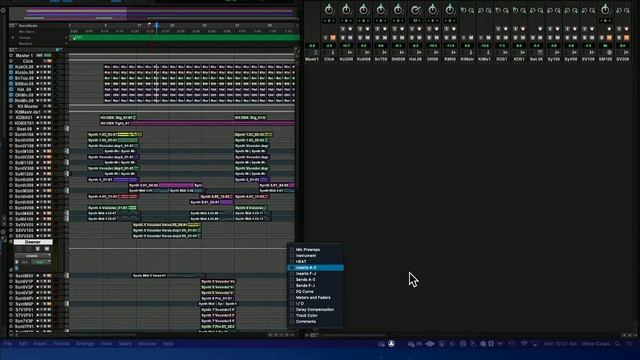Record-enable the OH08 mixer channel

pos(436,29)
